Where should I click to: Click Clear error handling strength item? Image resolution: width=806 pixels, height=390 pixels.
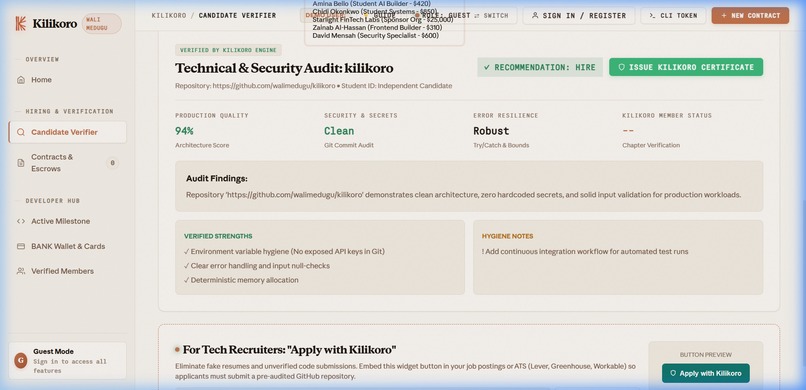pyautogui.click(x=257, y=266)
